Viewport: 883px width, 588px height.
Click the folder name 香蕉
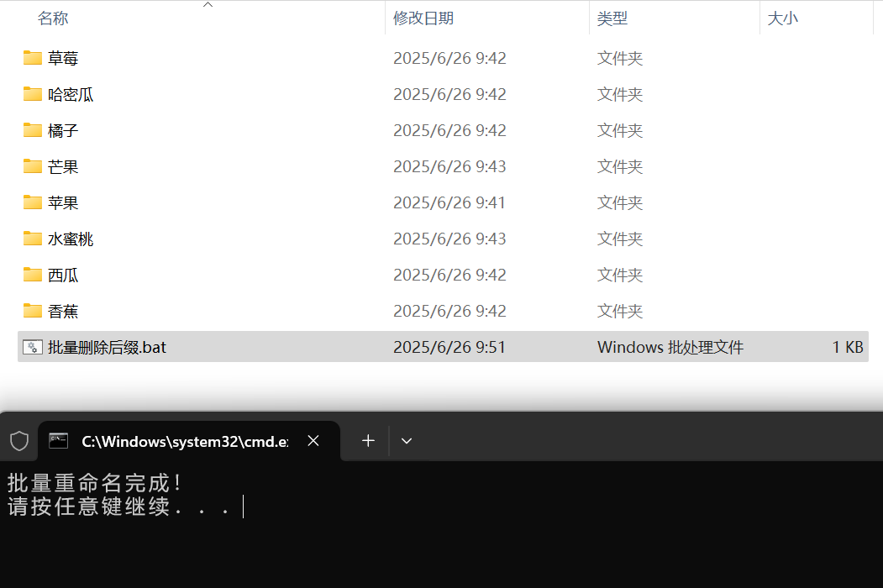[x=63, y=310]
